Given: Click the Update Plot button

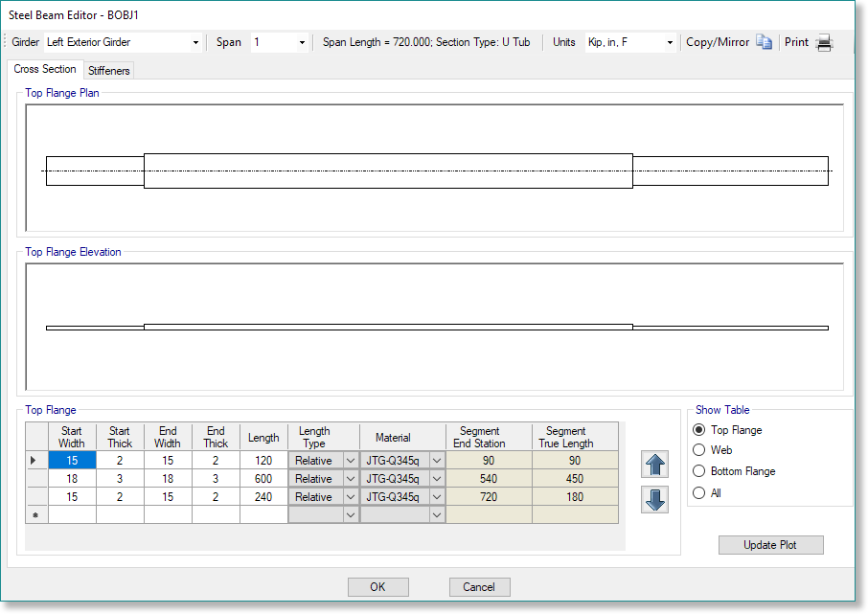Looking at the screenshot, I should click(770, 545).
